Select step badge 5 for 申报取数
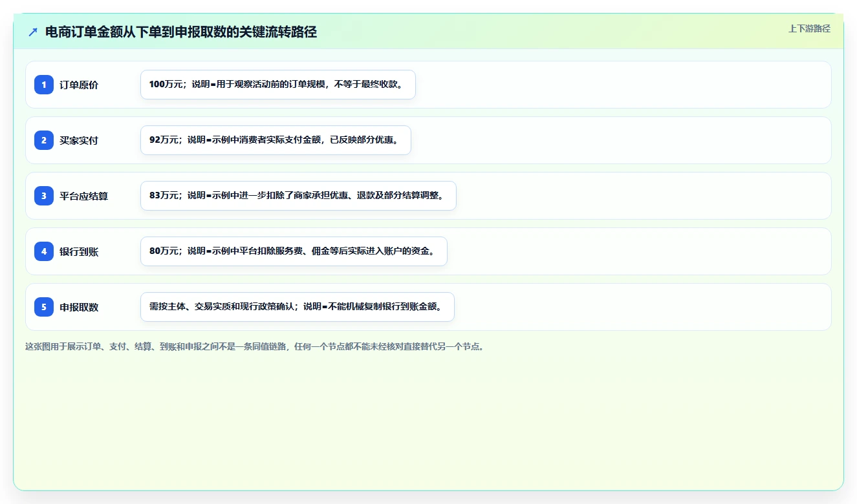857x504 pixels. point(44,307)
